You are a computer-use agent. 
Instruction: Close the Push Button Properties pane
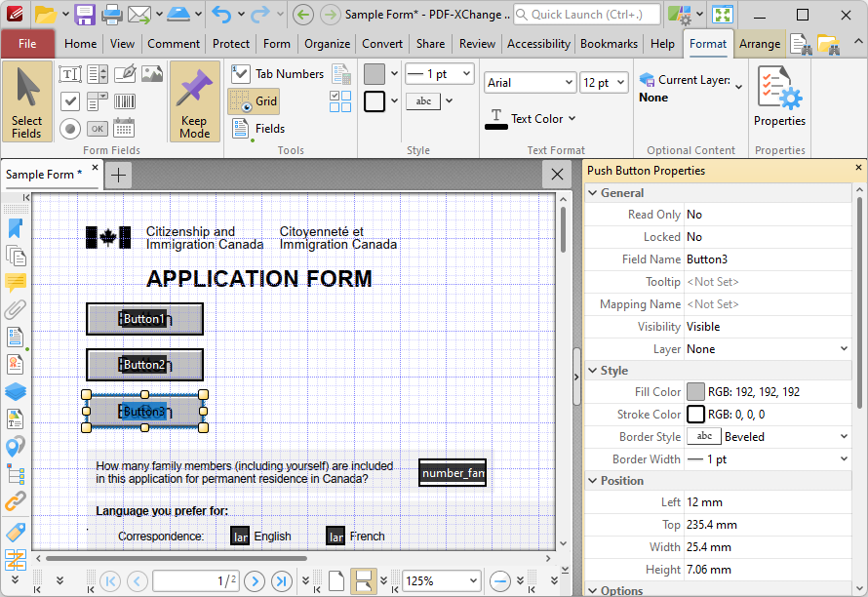(x=858, y=167)
